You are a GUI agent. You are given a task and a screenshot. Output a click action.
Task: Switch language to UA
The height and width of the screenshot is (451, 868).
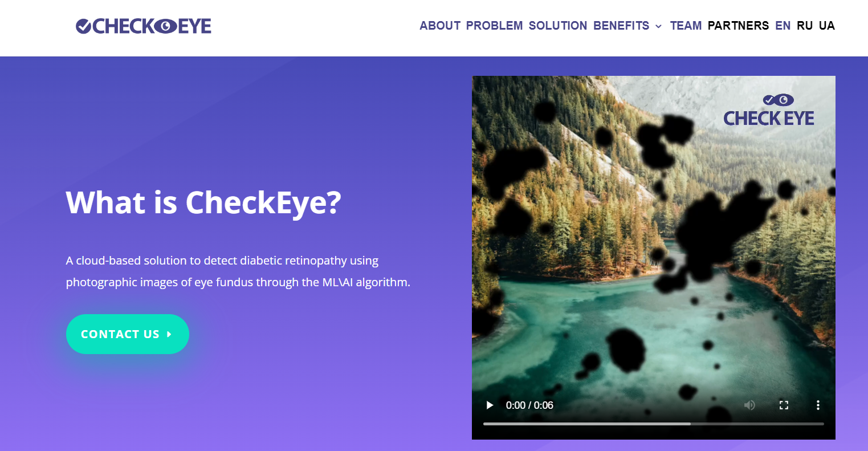pyautogui.click(x=827, y=26)
